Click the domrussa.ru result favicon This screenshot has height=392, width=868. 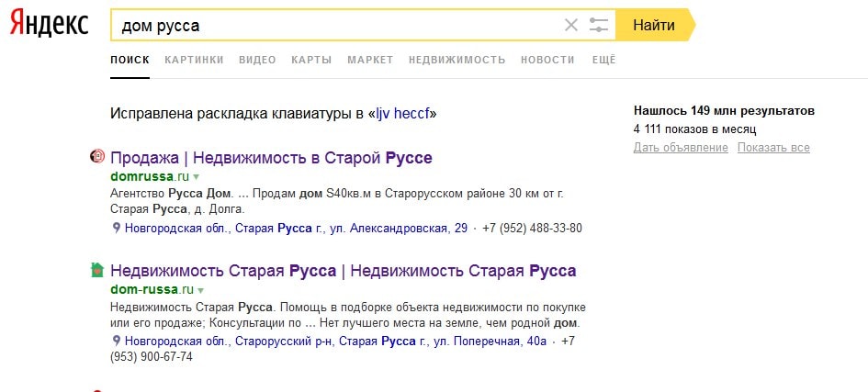(97, 157)
